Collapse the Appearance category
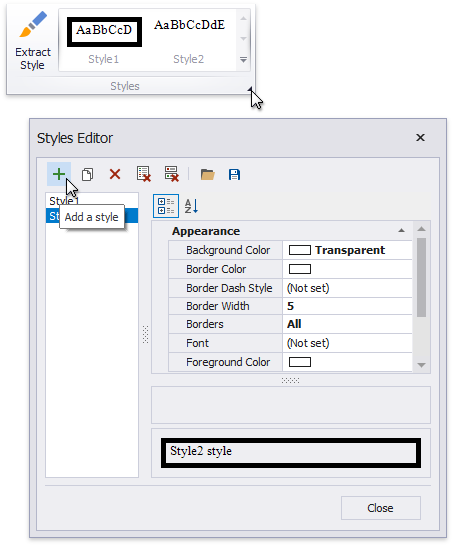The width and height of the screenshot is (453, 546). tap(401, 231)
